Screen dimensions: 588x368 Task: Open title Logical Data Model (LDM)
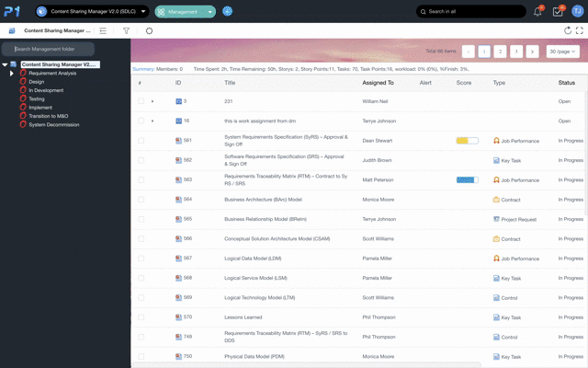(x=253, y=259)
